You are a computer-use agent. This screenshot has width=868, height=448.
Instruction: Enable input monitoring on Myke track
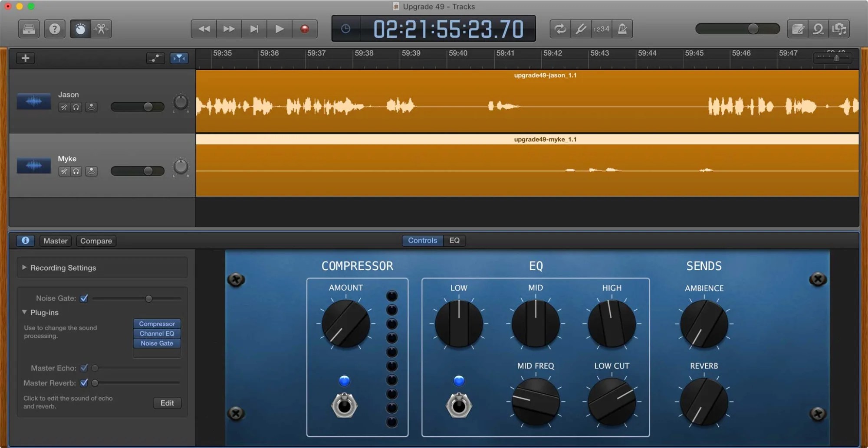point(92,171)
